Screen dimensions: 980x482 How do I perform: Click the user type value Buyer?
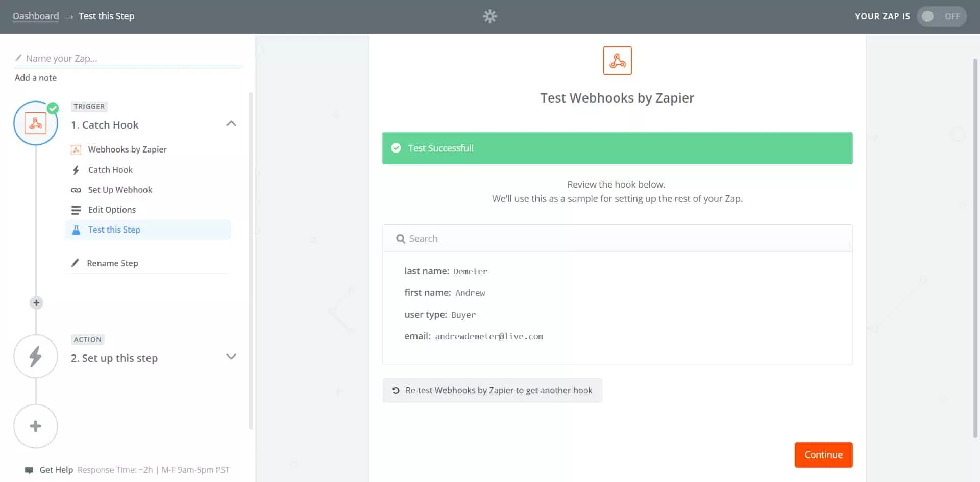pos(463,315)
